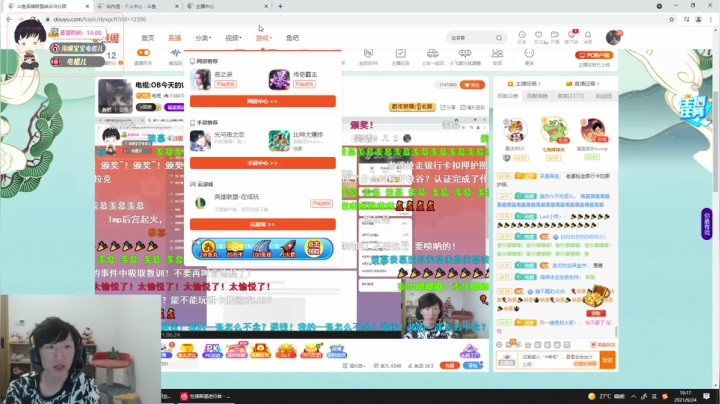Click the rewards promo banner in dropdown
Image resolution: width=720 pixels, height=404 pixels.
[x=263, y=249]
